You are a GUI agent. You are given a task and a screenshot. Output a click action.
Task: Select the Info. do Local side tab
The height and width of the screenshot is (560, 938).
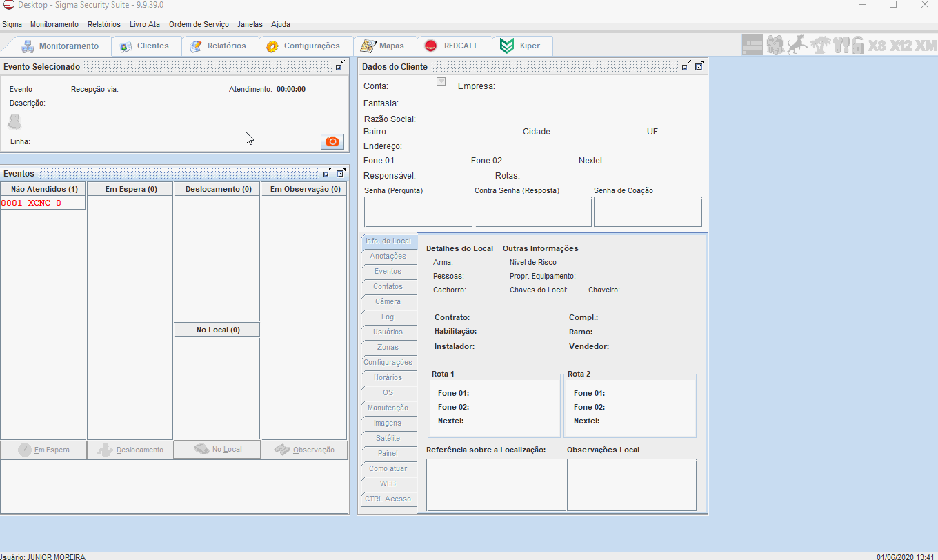point(388,241)
